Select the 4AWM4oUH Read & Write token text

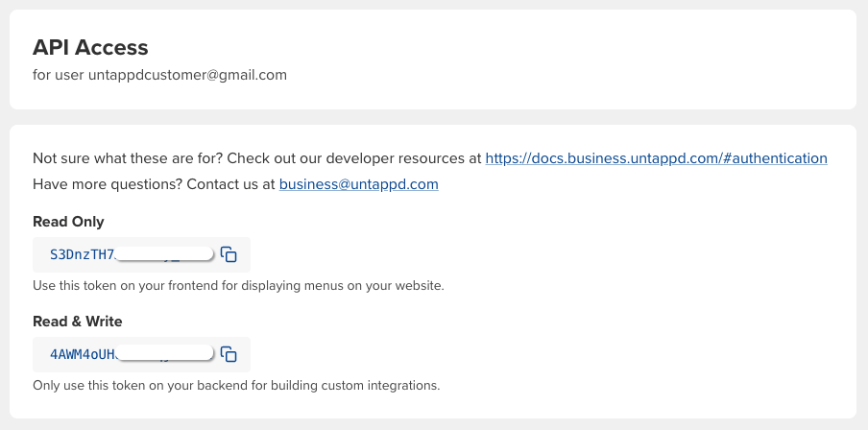[83, 354]
